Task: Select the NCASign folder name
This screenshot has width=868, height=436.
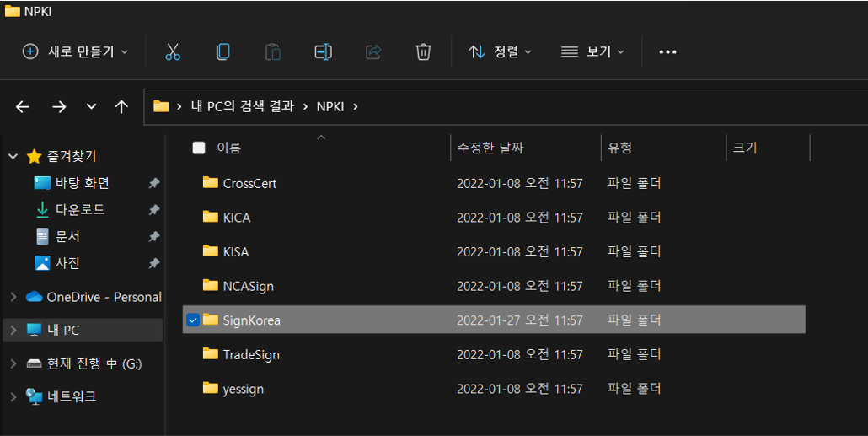Action: point(249,287)
